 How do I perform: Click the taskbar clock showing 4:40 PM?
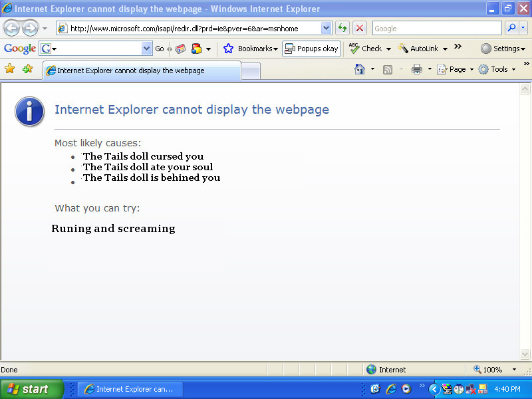(x=507, y=389)
